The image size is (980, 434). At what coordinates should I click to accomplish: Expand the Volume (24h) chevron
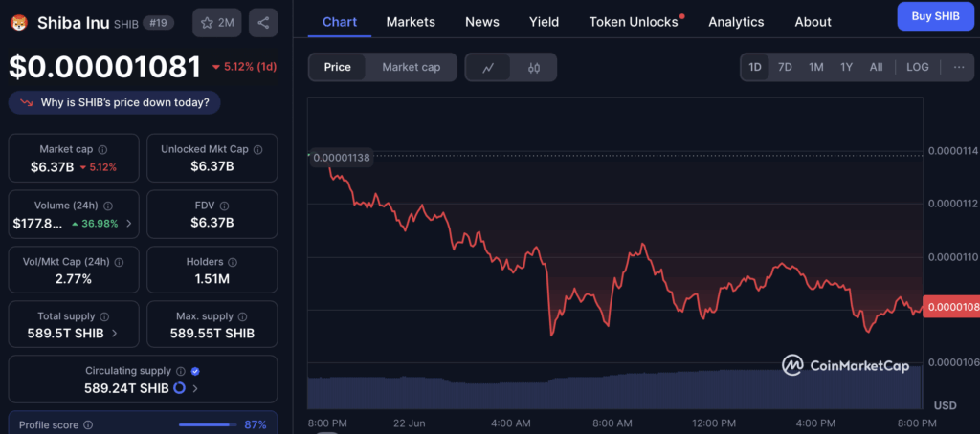[x=129, y=224]
